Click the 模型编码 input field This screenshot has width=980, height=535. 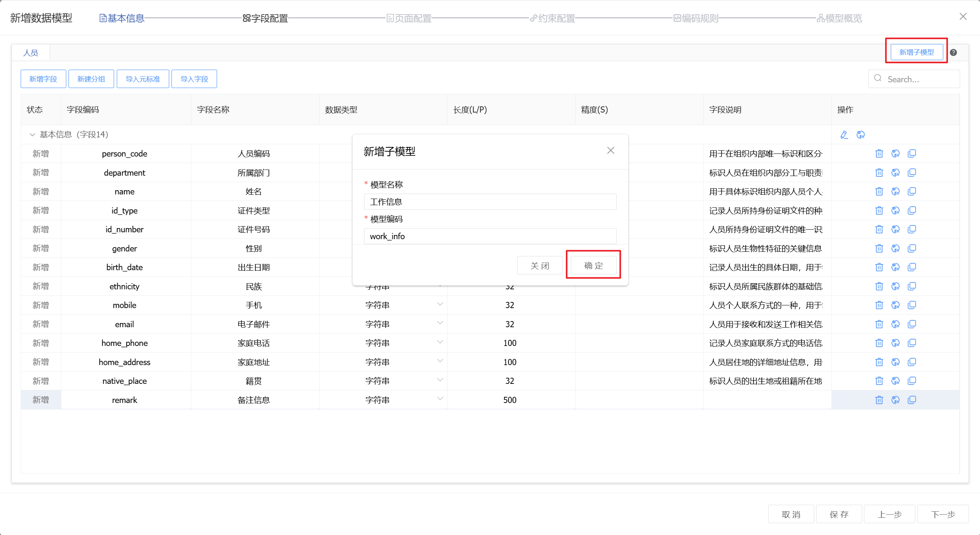click(x=490, y=236)
